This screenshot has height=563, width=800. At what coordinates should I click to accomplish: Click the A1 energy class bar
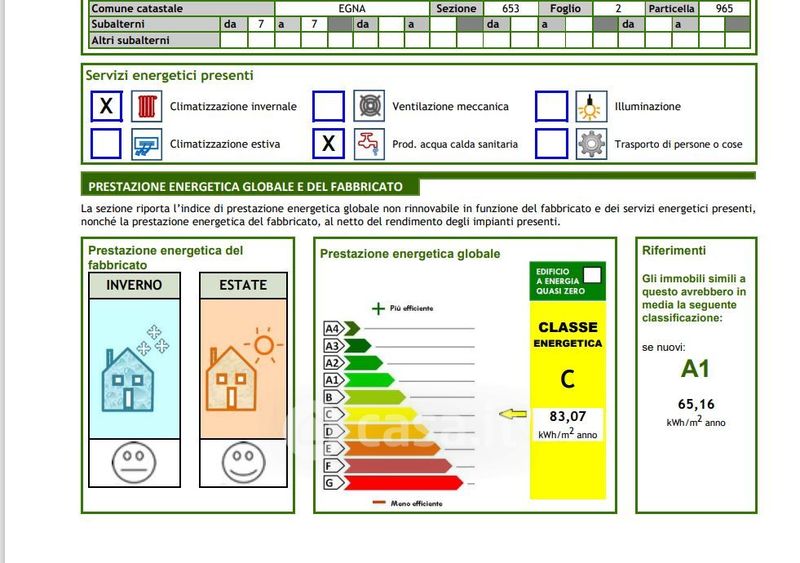click(369, 380)
